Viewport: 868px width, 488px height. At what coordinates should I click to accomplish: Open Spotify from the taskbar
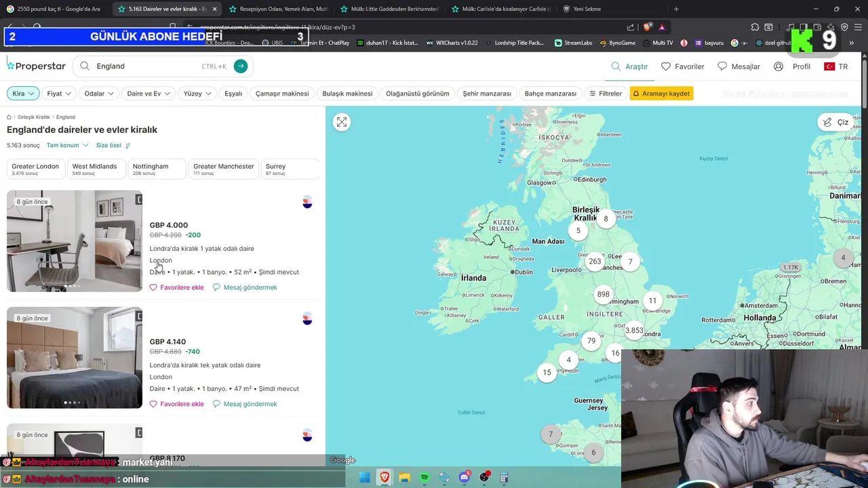coord(425,478)
